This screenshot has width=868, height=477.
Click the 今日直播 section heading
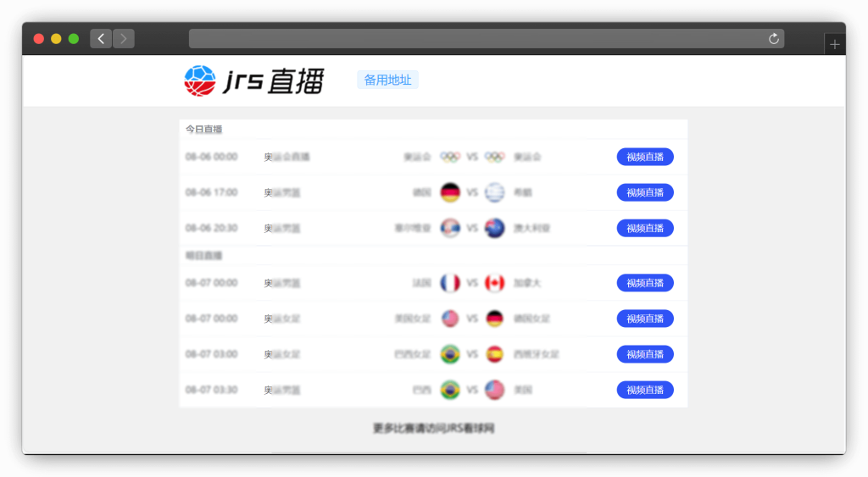pyautogui.click(x=203, y=129)
